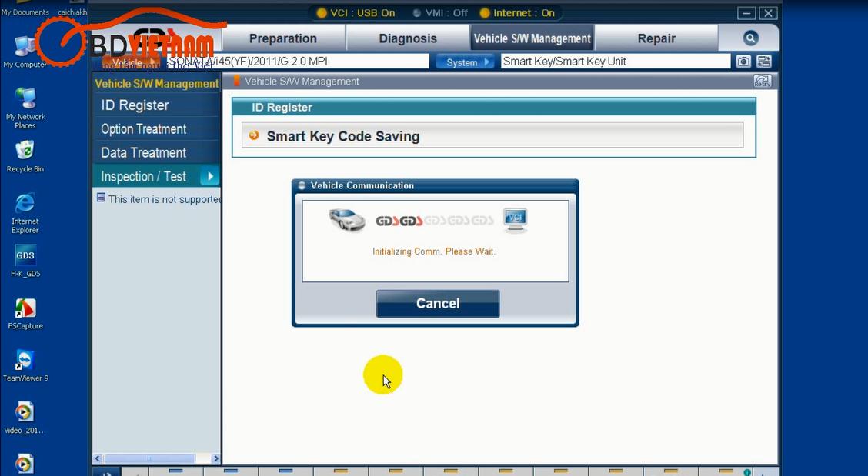Click the SONATA vehicle info field
The image size is (868, 476).
(296, 62)
